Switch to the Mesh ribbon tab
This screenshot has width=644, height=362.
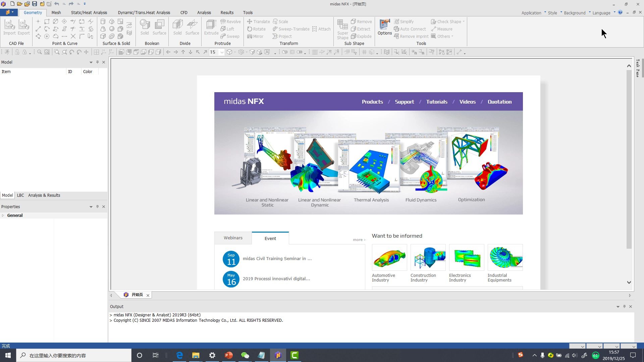point(56,13)
